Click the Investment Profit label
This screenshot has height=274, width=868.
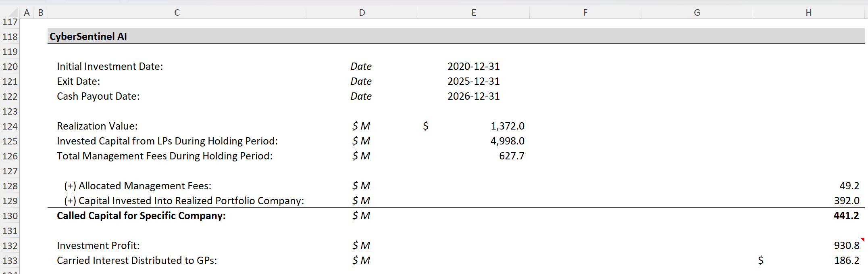click(x=98, y=245)
